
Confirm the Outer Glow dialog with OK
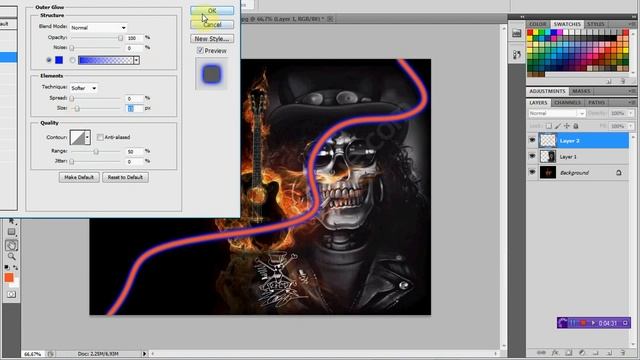click(x=212, y=10)
